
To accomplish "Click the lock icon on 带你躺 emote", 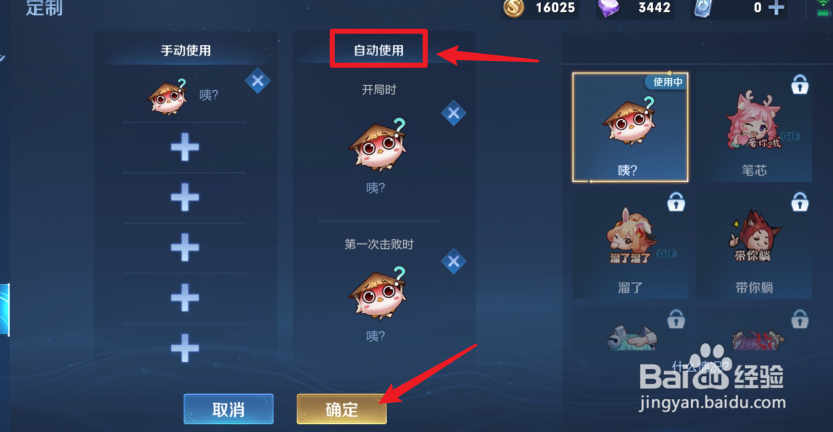I will [800, 202].
